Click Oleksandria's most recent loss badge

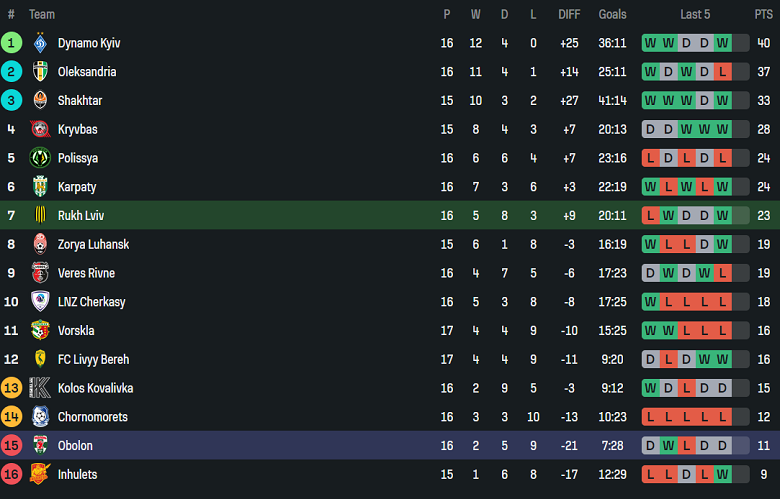722,72
